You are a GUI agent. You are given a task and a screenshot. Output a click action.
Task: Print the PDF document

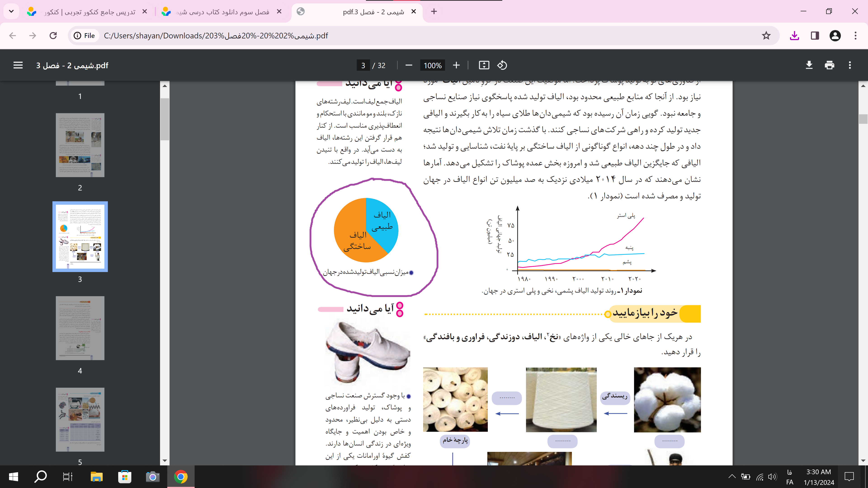(830, 65)
